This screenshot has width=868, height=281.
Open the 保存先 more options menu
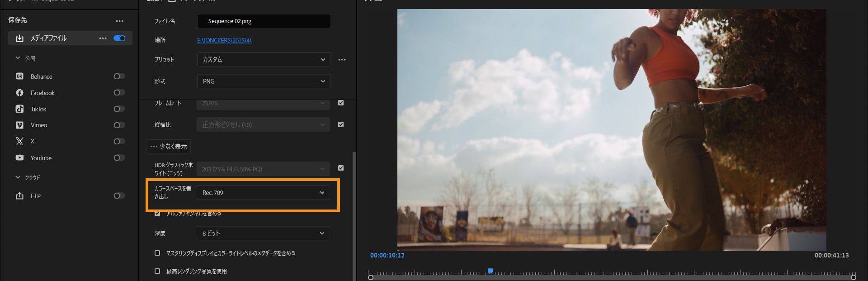pos(119,21)
